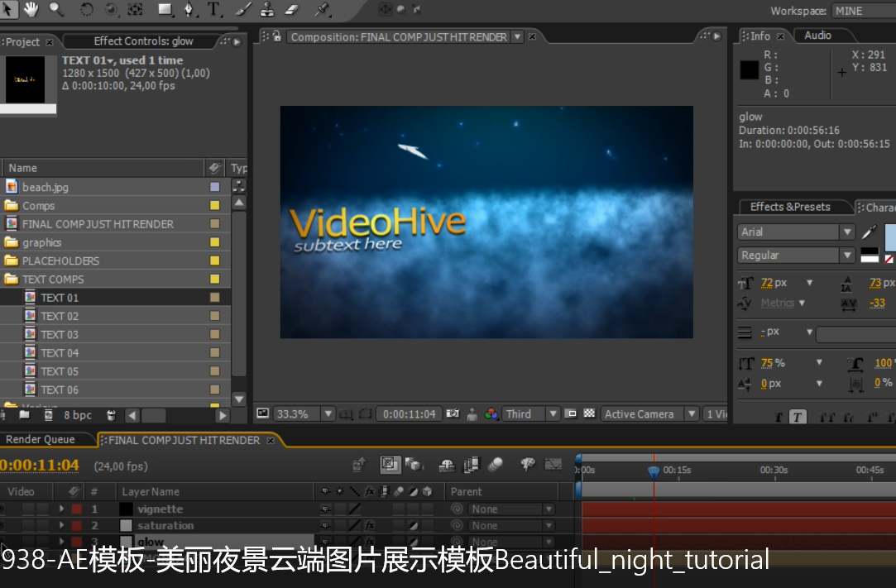
Task: Open the RGB channel display icon
Action: pyautogui.click(x=491, y=414)
